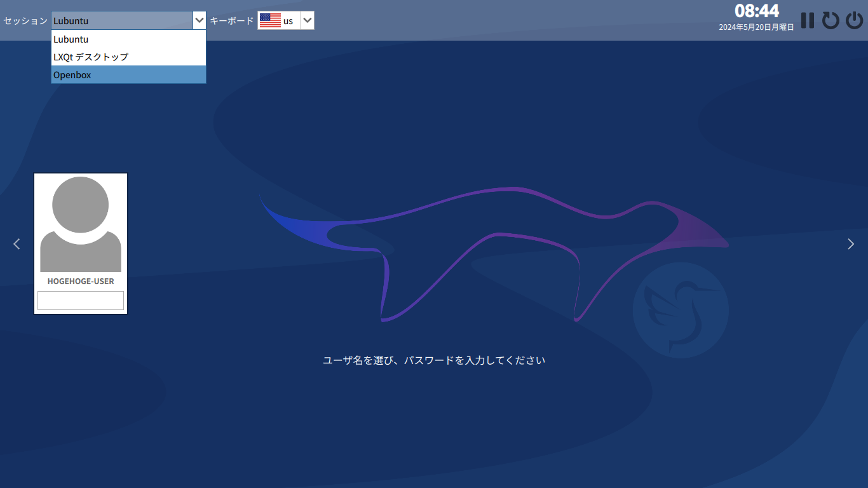Screen dimensions: 868x488
Task: Click the date 2024年5月20日月曜日
Action: click(x=756, y=27)
